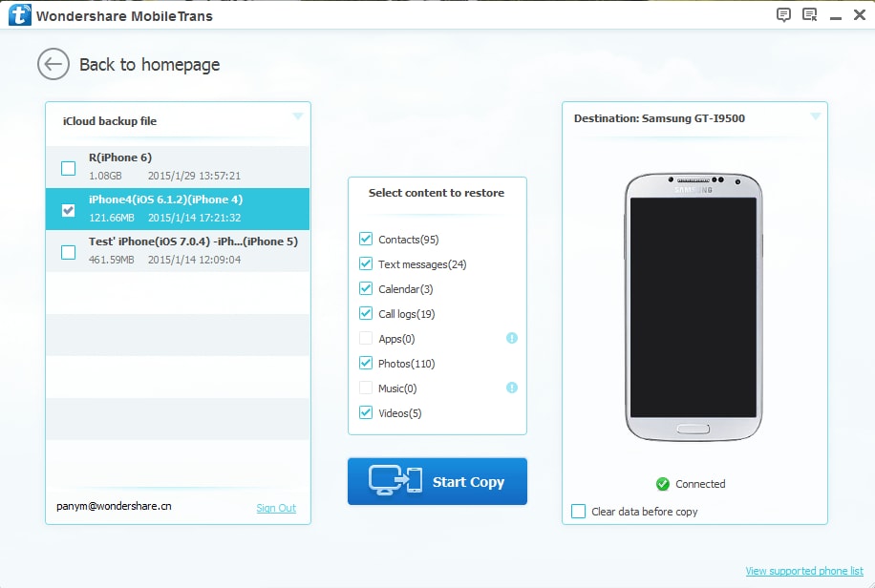
Task: Open the Destination Samsung GT-I9500 dropdown
Action: coord(814,117)
